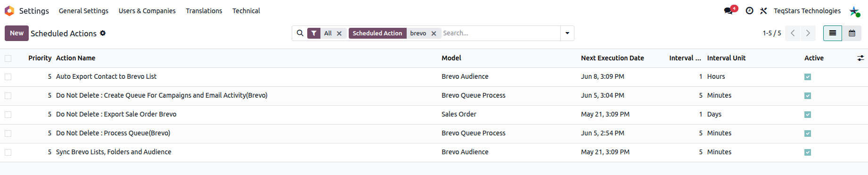Open TeqStars Technologies company switcher
The image size is (868, 175).
[x=807, y=11]
